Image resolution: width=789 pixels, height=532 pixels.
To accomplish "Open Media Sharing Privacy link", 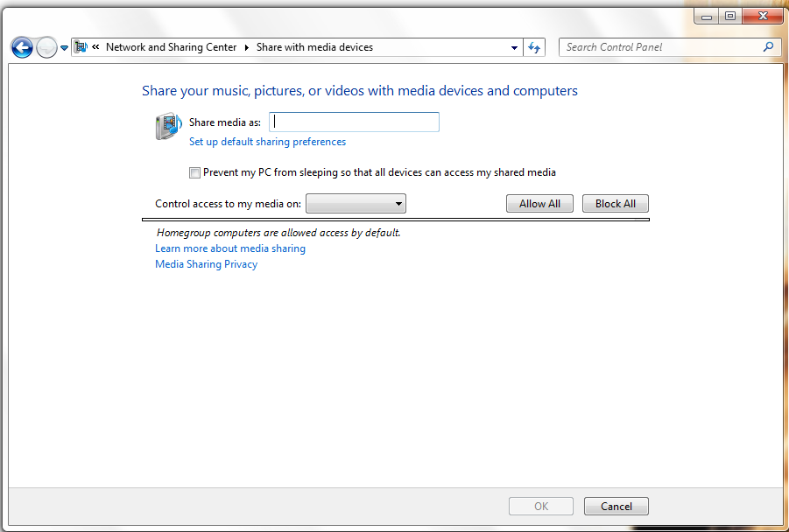I will click(x=207, y=264).
